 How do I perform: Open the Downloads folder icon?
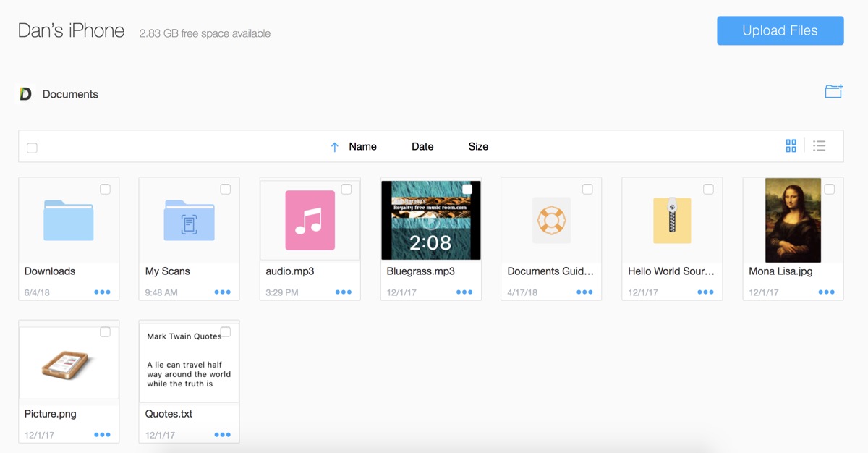tap(69, 220)
